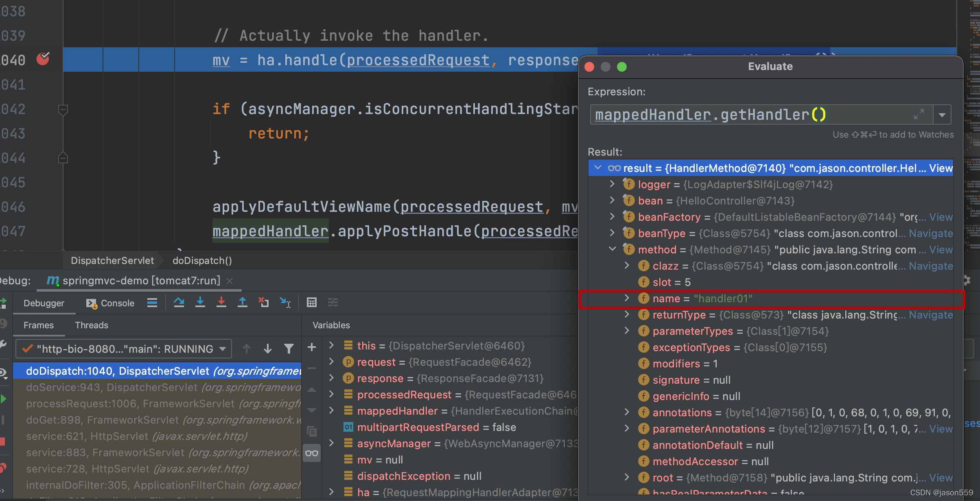
Task: Select the modifiers = 1 field row
Action: 771,364
